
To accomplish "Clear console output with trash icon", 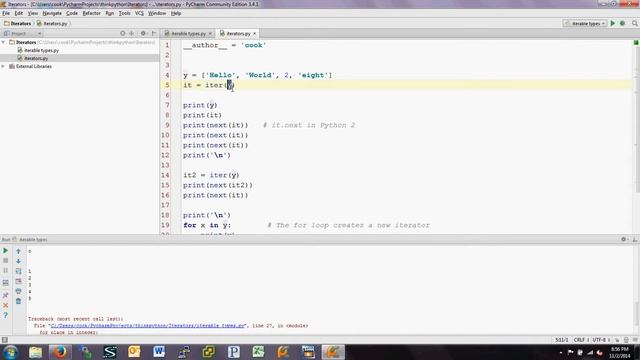I will point(18,301).
